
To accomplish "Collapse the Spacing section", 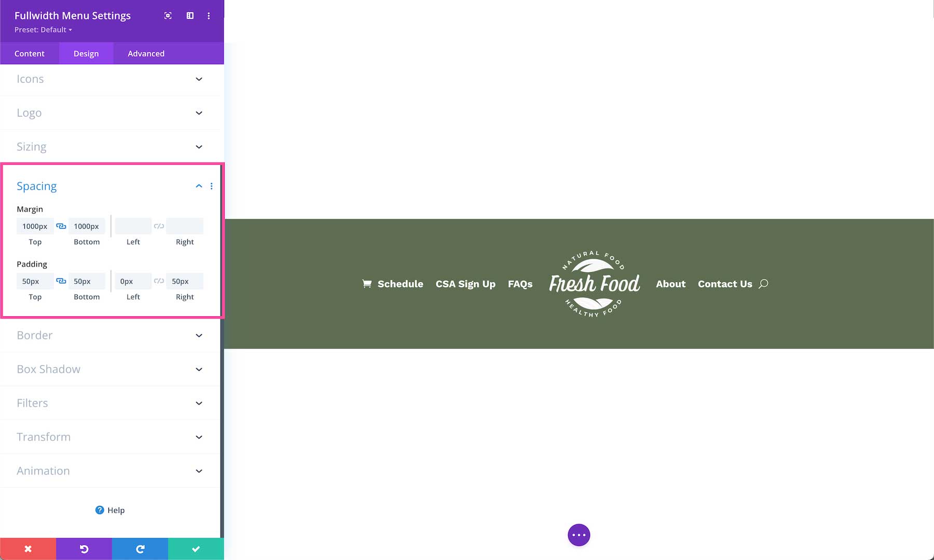I will pos(199,186).
